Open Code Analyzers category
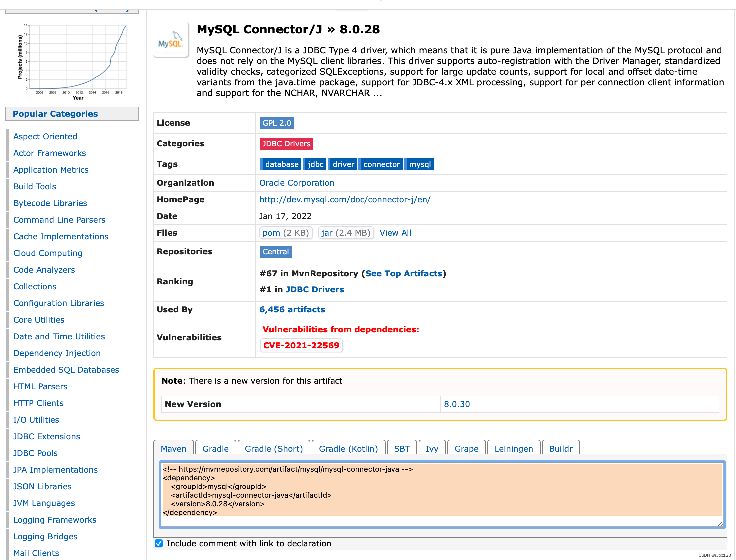Viewport: 736px width, 560px height. [44, 270]
